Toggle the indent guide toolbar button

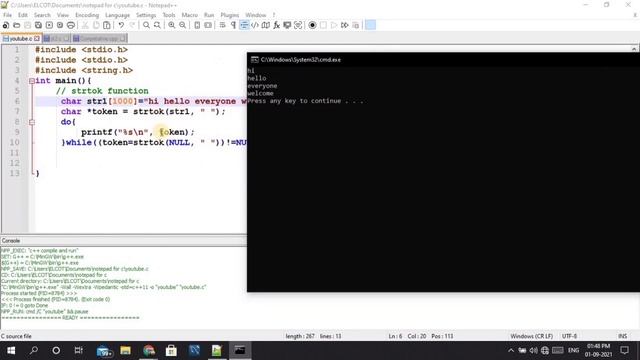[244, 25]
